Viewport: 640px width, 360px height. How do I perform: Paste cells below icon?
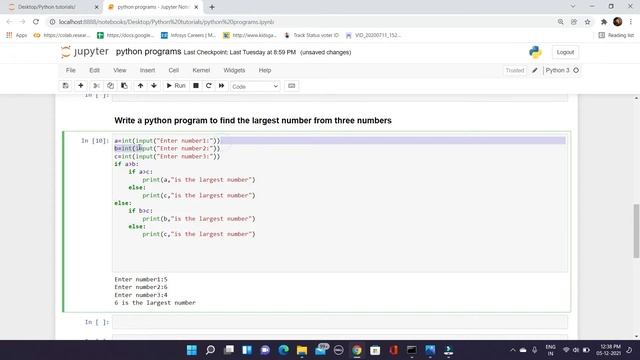(x=124, y=86)
